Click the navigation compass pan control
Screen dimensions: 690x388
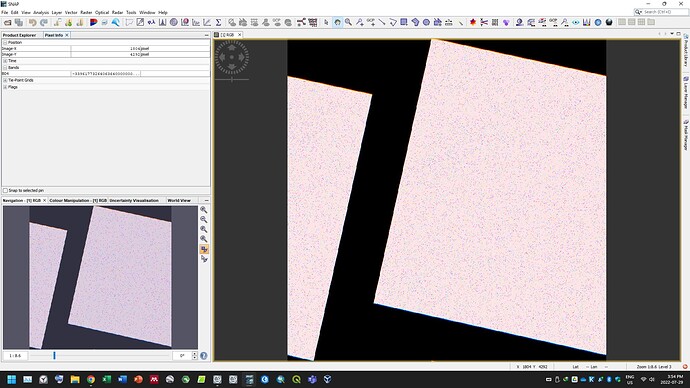click(x=232, y=57)
